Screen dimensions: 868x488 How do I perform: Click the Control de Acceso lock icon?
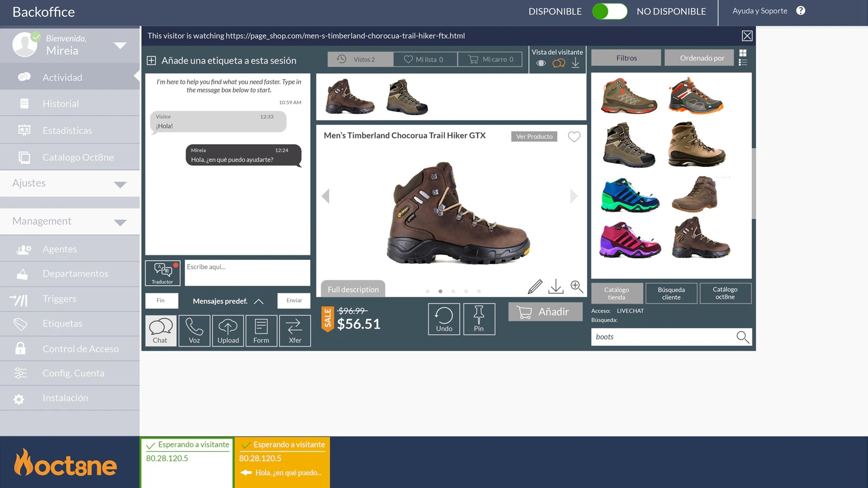[x=20, y=348]
